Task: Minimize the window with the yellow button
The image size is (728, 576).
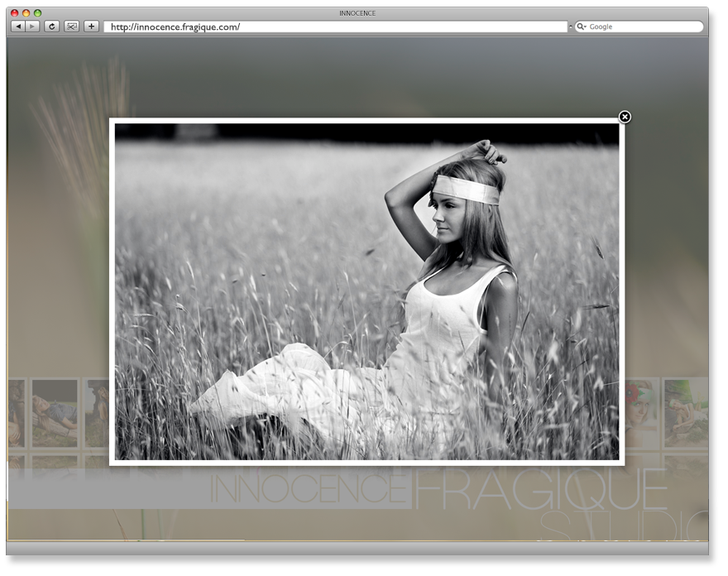Action: tap(26, 13)
